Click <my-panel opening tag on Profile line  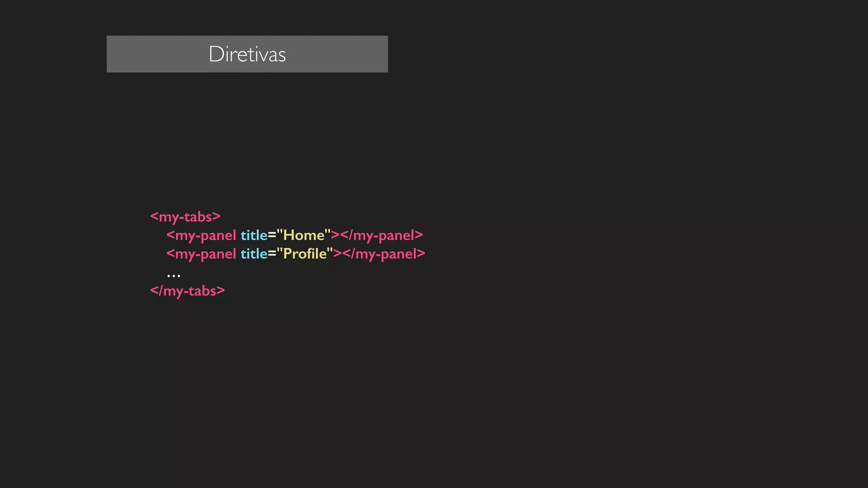click(x=201, y=254)
